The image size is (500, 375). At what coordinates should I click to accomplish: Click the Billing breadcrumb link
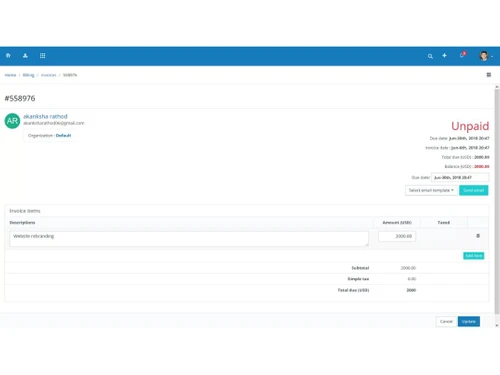tap(28, 75)
